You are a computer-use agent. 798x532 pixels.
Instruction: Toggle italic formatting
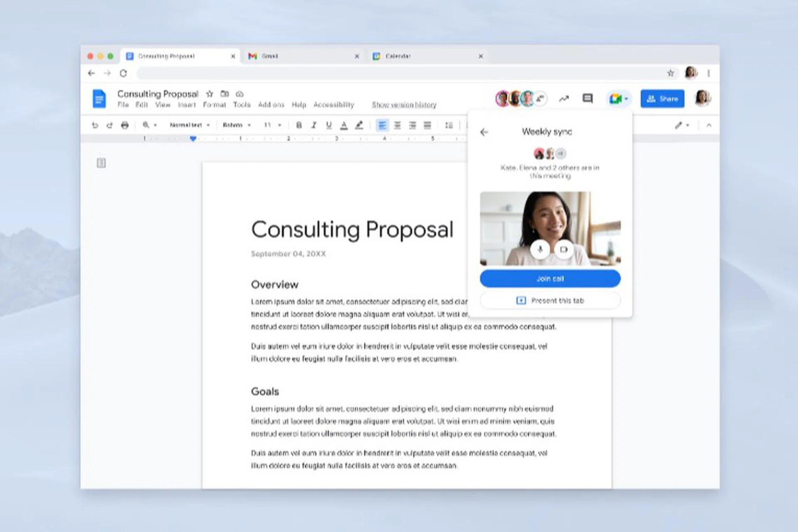[x=314, y=125]
